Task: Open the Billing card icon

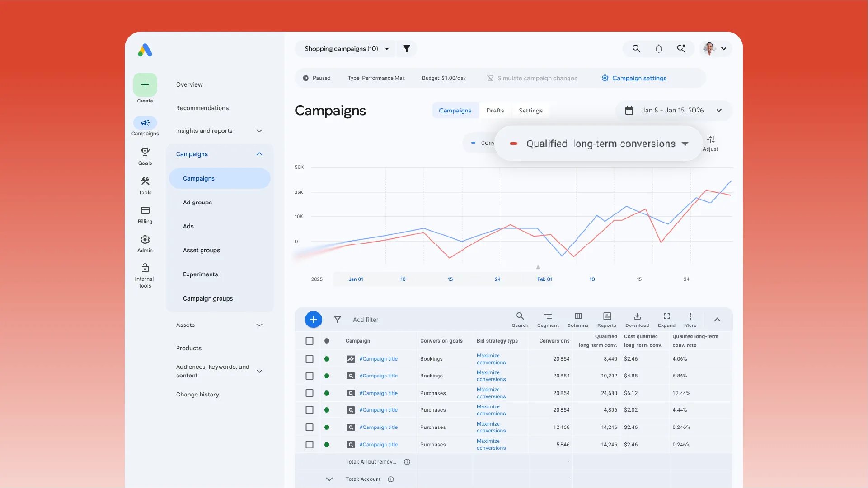Action: [x=145, y=210]
